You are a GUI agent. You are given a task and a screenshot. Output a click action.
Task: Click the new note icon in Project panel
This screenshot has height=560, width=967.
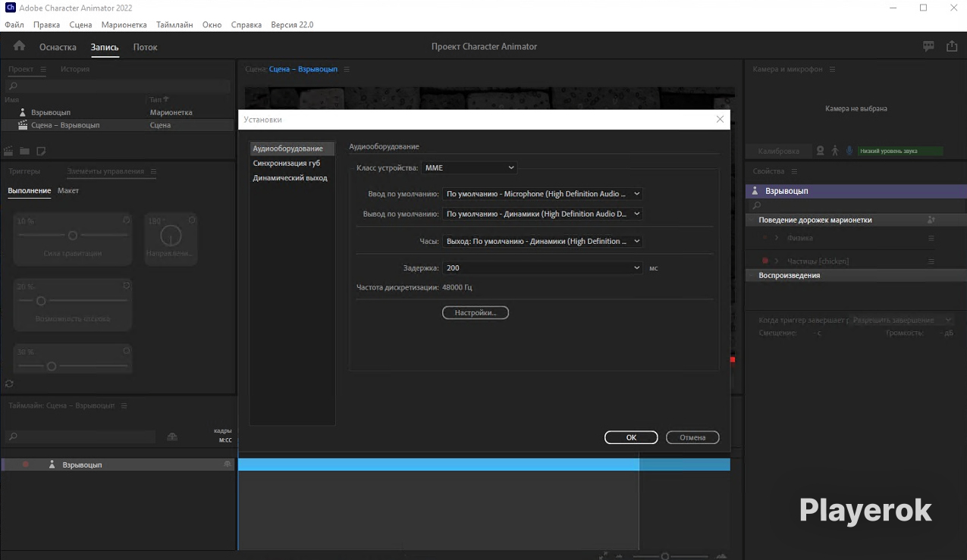click(x=41, y=151)
